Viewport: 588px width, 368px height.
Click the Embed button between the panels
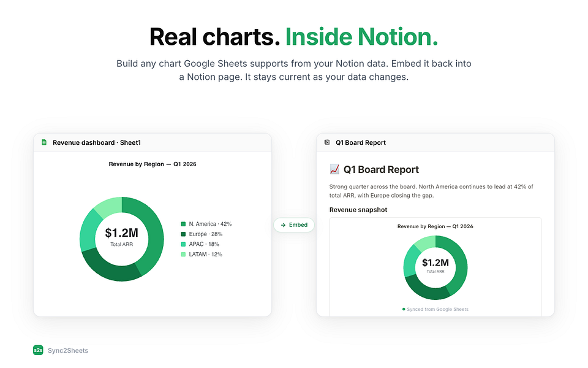tap(294, 225)
